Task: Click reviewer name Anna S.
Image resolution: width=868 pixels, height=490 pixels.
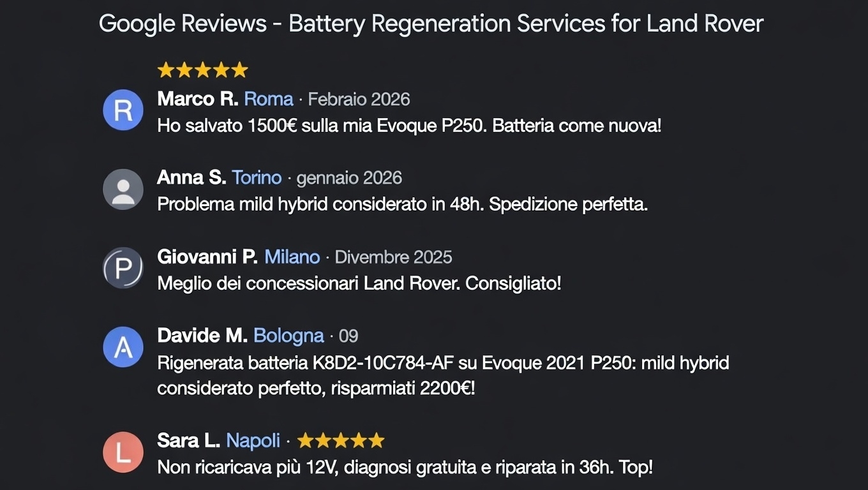Action: pos(191,177)
